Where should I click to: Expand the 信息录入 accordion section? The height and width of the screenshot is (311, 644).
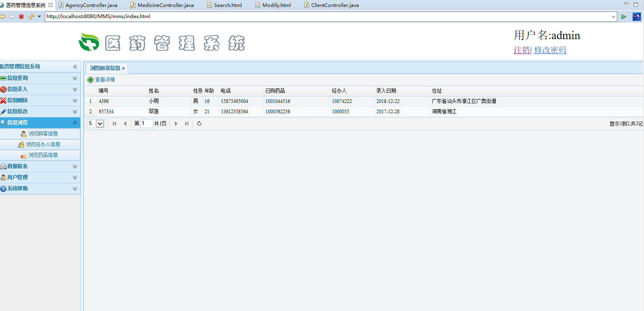[x=75, y=89]
